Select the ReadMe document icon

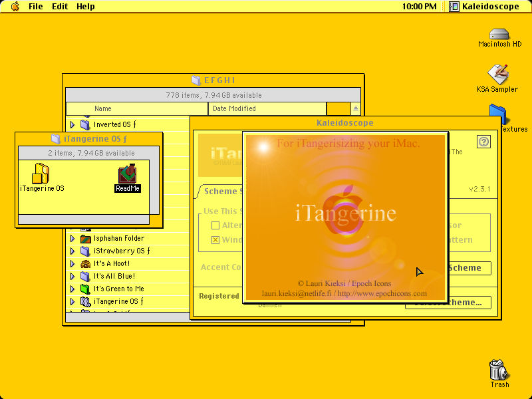[128, 174]
